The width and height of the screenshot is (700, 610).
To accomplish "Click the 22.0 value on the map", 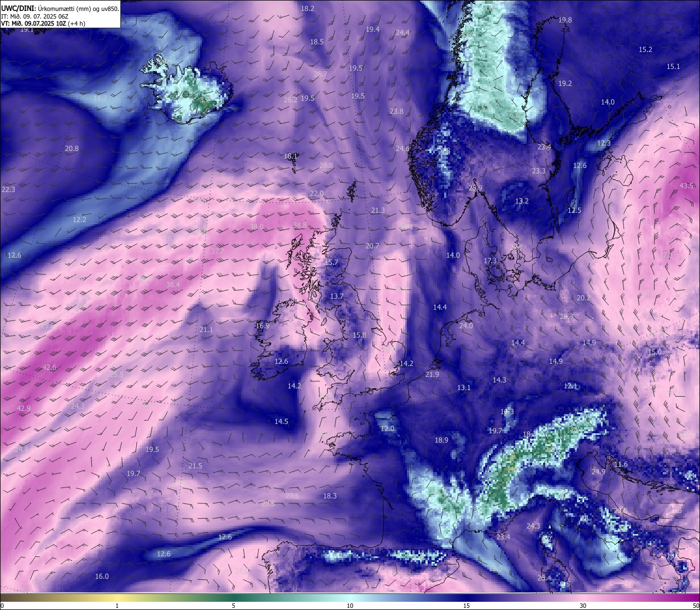I will (317, 194).
